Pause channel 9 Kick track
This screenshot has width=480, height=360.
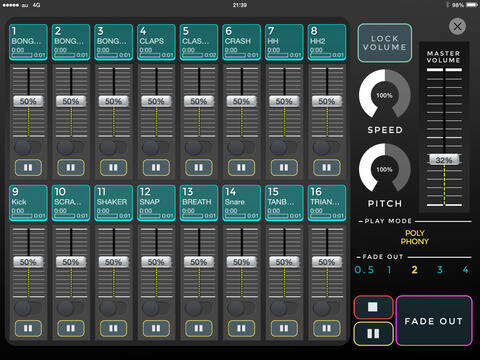tap(28, 328)
